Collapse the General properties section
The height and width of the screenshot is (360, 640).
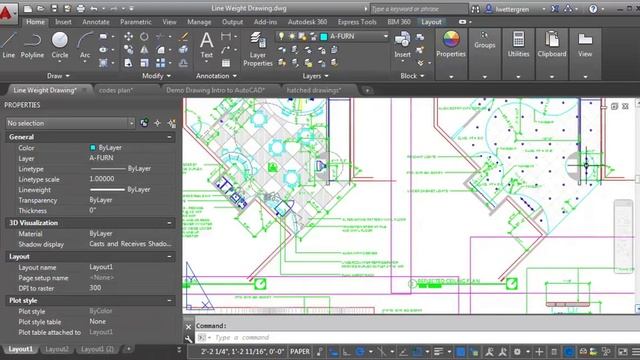point(169,137)
